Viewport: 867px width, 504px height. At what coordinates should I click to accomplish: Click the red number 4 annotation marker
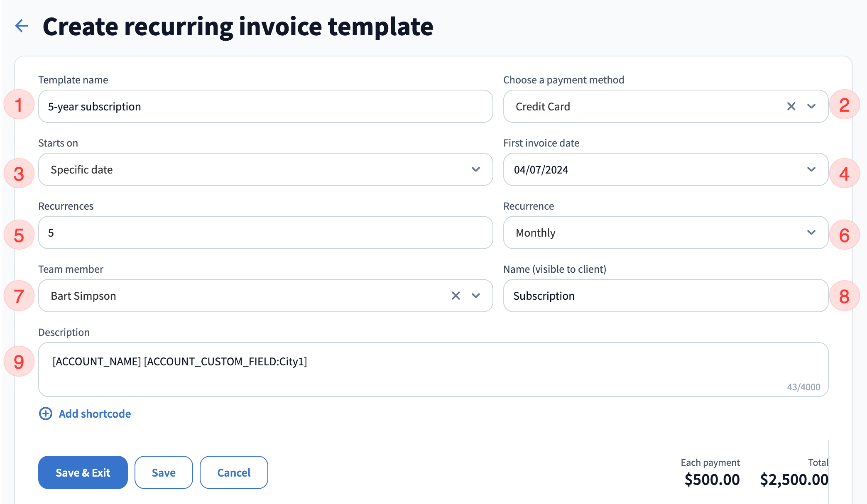(844, 174)
